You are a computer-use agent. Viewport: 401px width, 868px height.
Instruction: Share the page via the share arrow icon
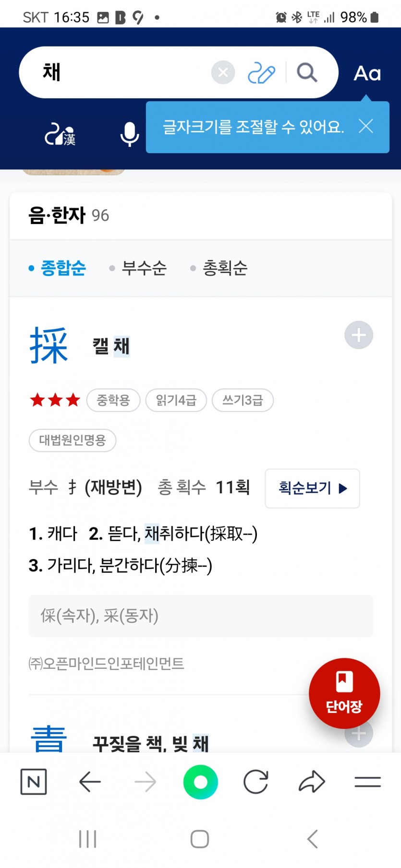tap(312, 782)
